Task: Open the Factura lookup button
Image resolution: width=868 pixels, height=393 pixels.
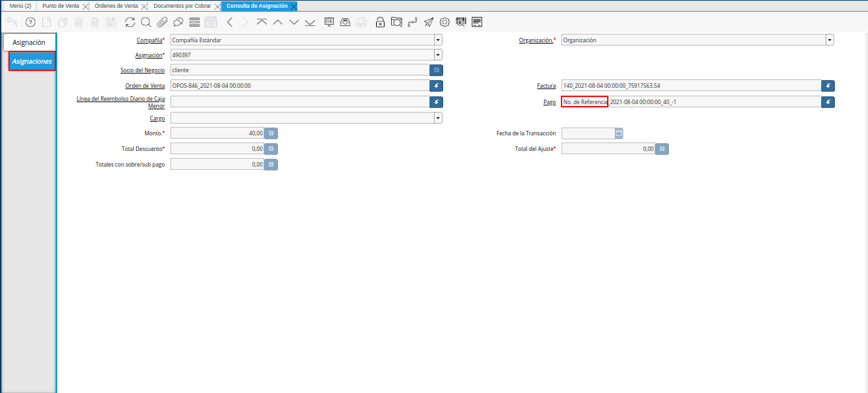Action: coord(828,85)
